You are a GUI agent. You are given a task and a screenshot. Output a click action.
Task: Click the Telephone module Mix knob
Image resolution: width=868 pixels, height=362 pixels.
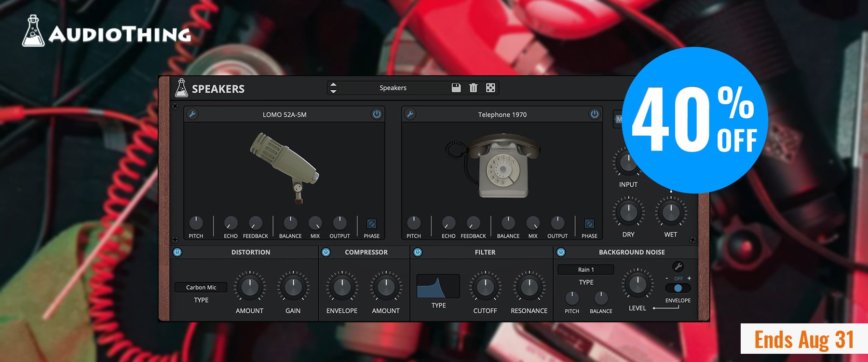(x=533, y=223)
